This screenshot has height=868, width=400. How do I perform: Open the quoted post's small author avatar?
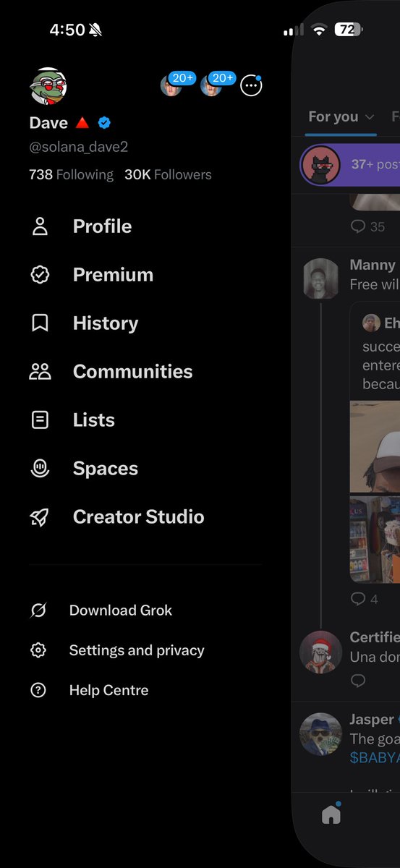[371, 323]
